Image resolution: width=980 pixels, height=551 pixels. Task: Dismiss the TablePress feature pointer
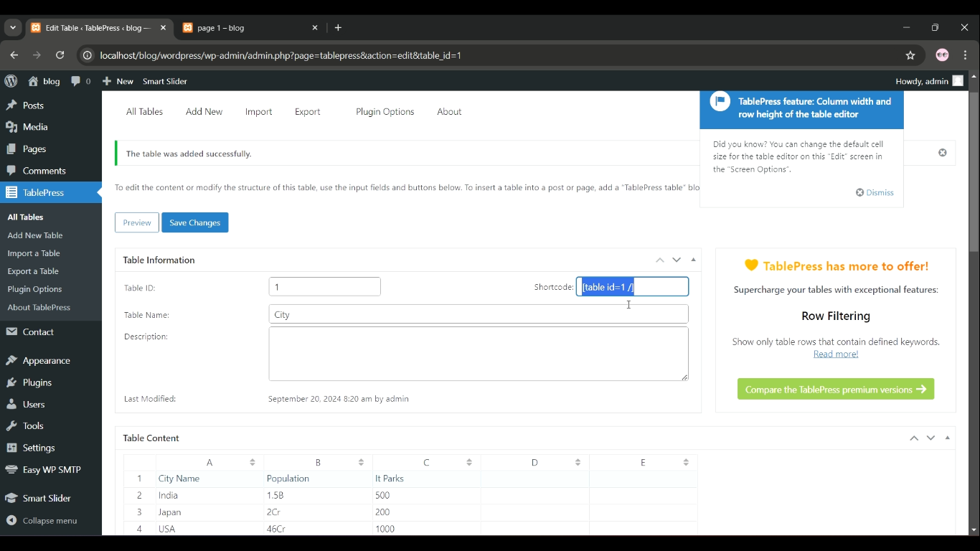(x=875, y=192)
